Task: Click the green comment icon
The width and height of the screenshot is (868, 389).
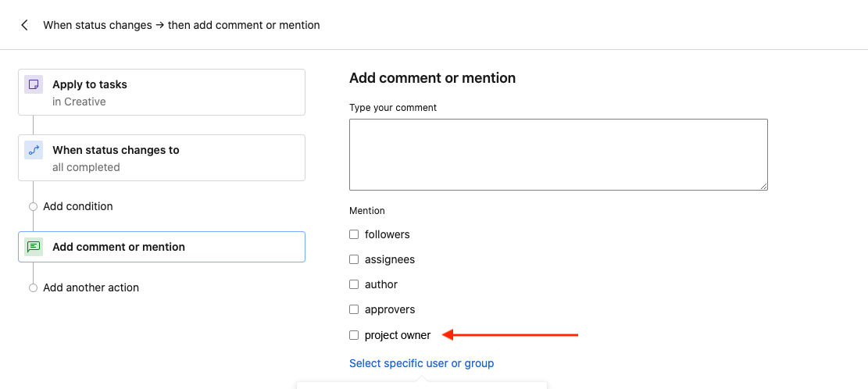Action: (x=34, y=247)
